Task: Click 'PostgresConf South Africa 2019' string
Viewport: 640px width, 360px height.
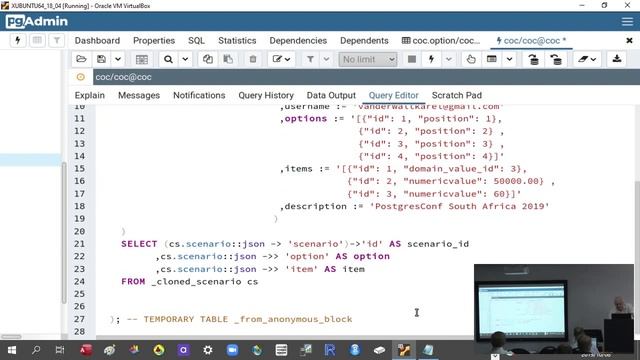Action: [460, 206]
